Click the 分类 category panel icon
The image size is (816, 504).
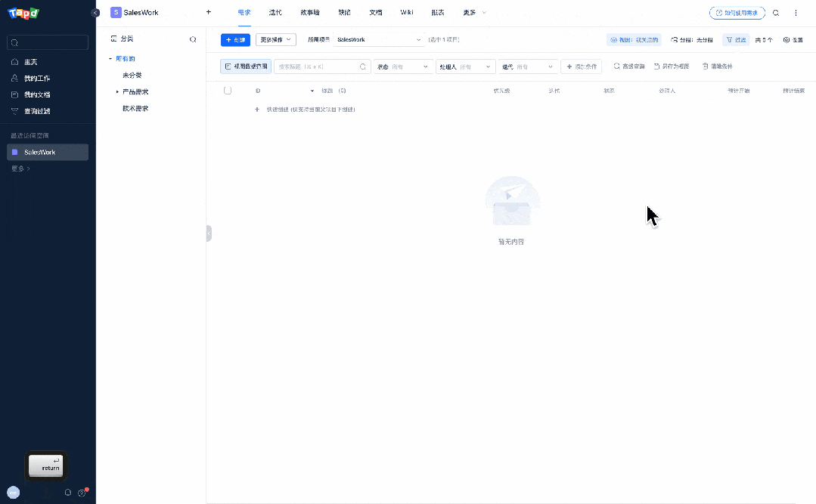114,39
